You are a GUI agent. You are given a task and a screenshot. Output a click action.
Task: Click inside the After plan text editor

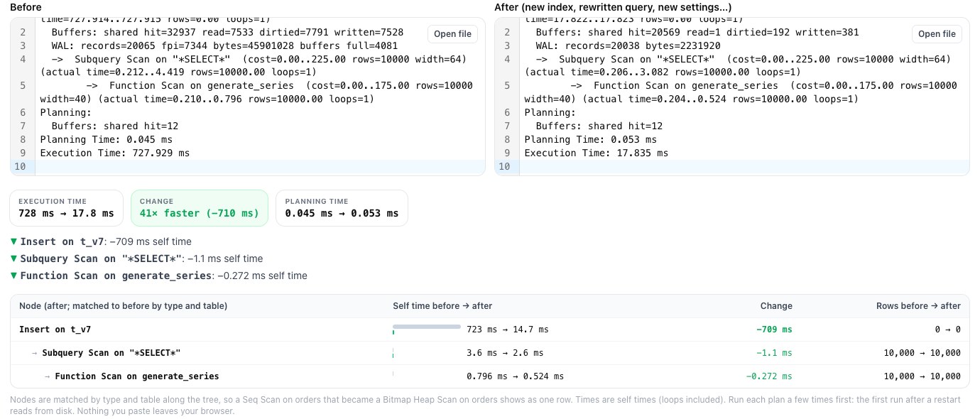[x=732, y=97]
